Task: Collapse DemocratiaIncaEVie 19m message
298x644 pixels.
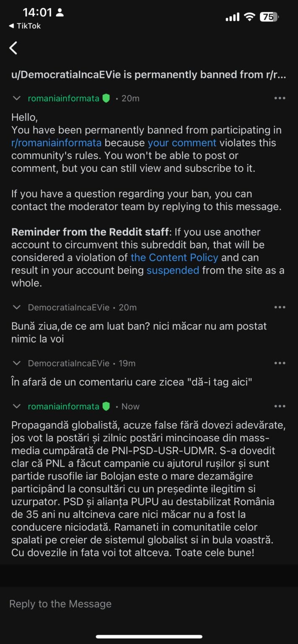Action: tap(17, 363)
